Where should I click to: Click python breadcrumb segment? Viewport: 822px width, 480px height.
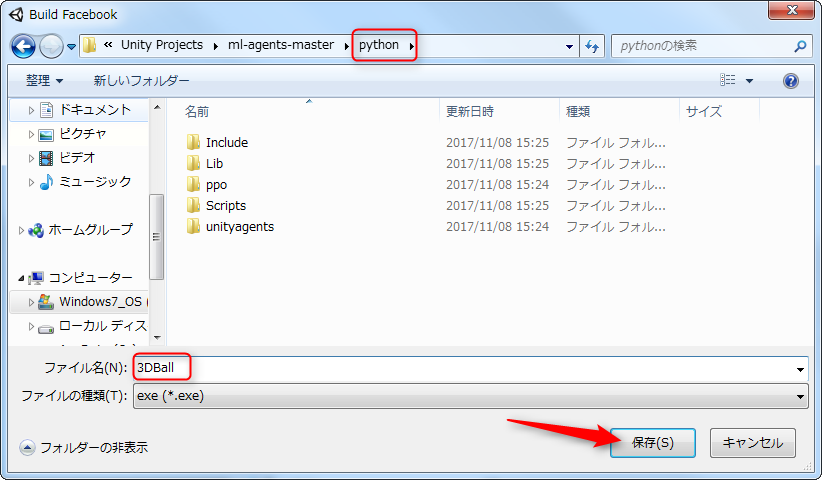(378, 45)
